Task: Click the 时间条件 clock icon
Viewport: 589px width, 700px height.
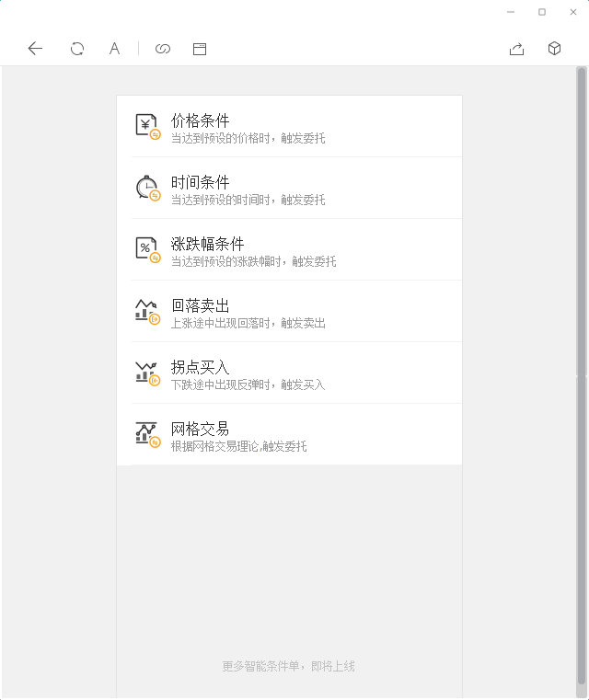Action: 148,188
